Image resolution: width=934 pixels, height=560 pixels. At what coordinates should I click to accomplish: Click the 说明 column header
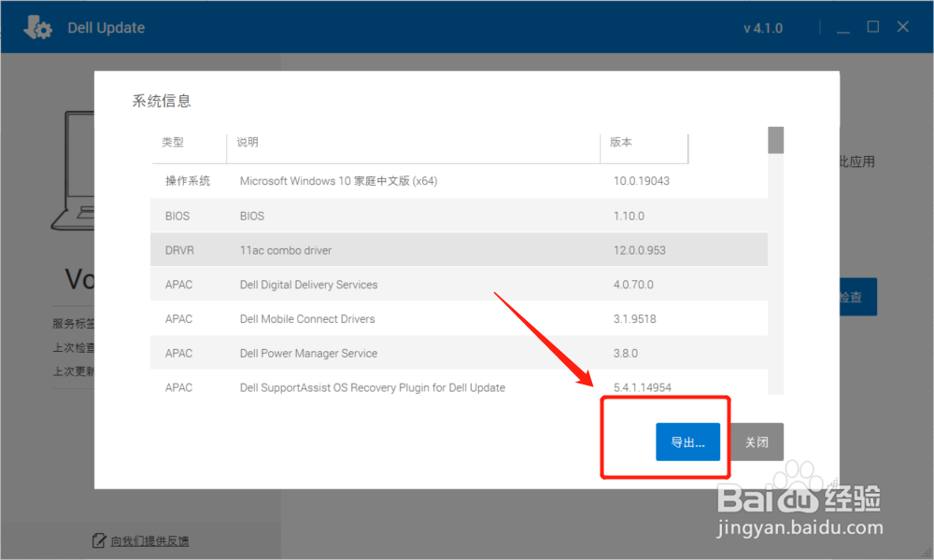coord(248,142)
